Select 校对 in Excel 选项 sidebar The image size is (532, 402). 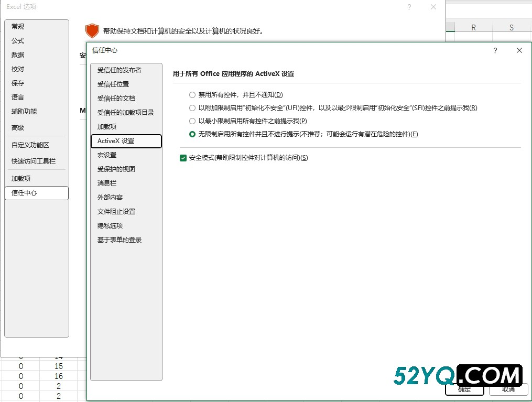pos(37,69)
